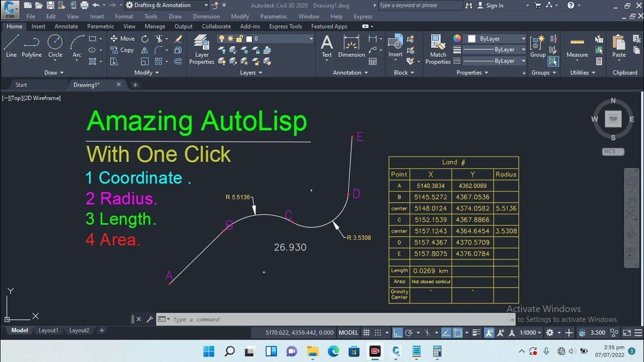Open Quick Calculator in Utilities
The height and width of the screenshot is (362, 644).
point(599,61)
